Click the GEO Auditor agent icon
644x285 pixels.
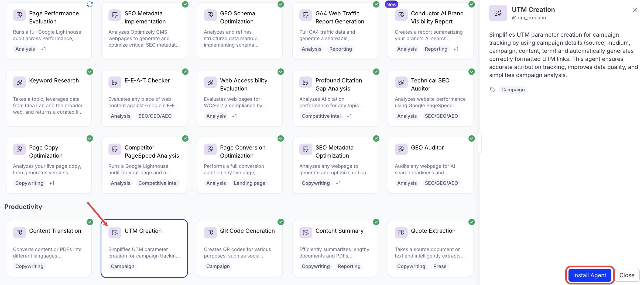(x=401, y=149)
